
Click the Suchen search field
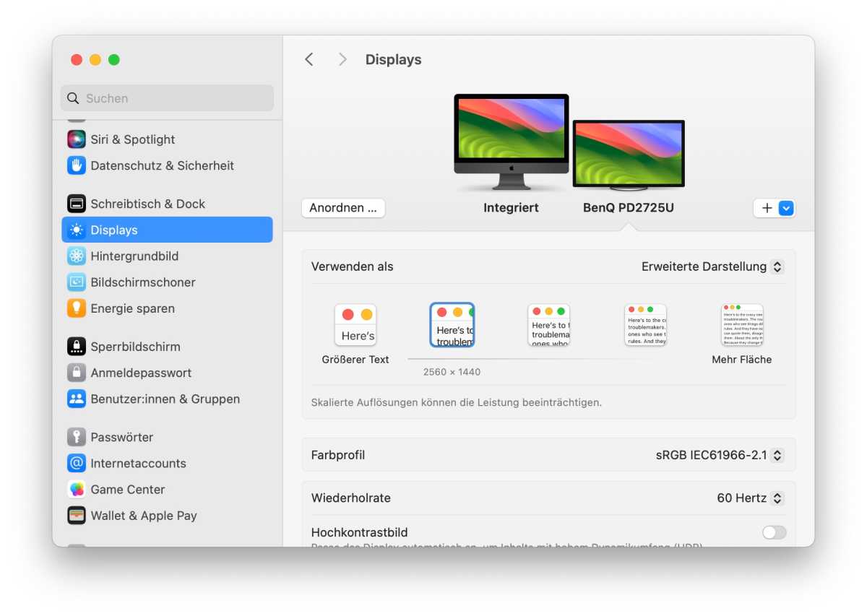pyautogui.click(x=167, y=98)
